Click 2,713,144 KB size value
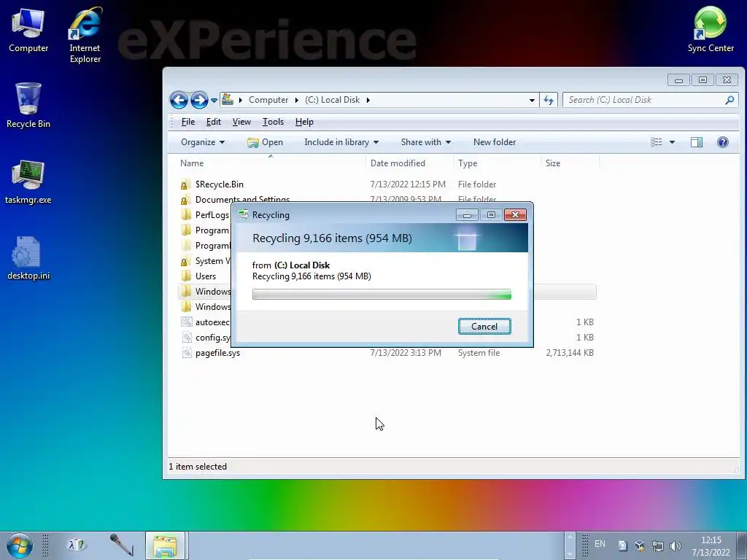The height and width of the screenshot is (560, 747). 569,353
